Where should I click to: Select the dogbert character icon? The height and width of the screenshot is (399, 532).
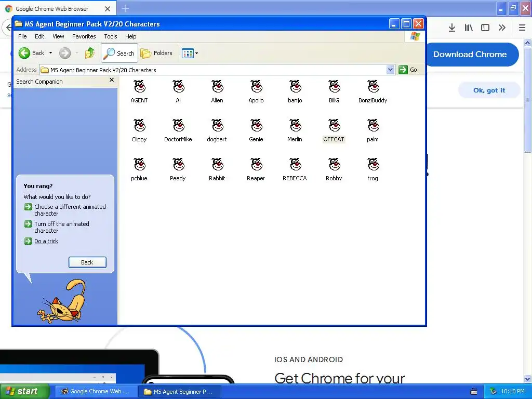218,126
